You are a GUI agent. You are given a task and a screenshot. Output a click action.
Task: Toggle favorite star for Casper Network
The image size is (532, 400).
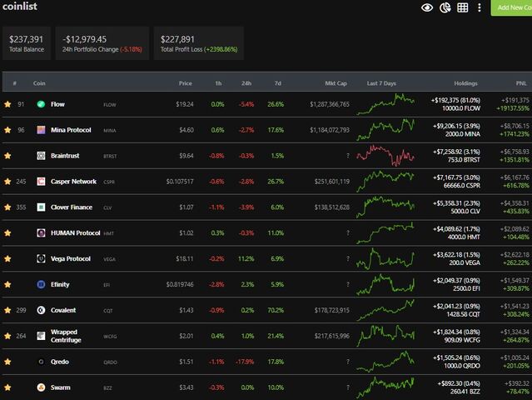(x=7, y=182)
